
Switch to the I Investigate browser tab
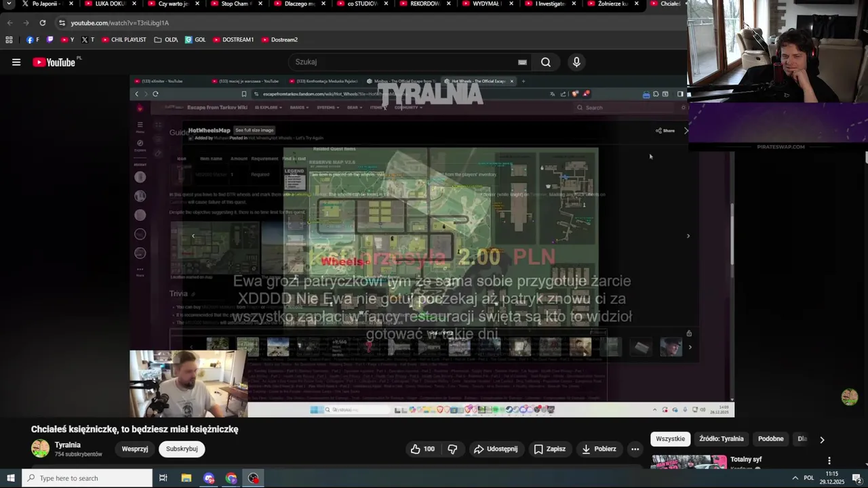pyautogui.click(x=550, y=3)
